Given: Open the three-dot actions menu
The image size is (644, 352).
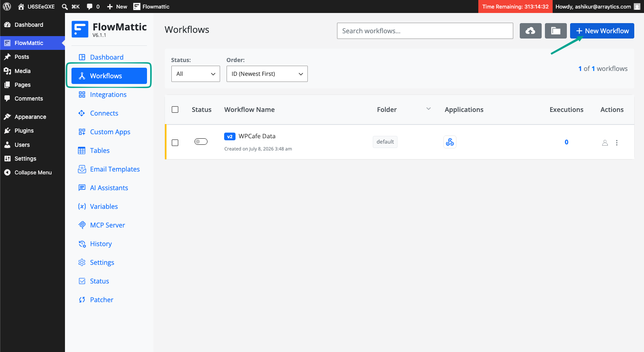Looking at the screenshot, I should coord(617,143).
